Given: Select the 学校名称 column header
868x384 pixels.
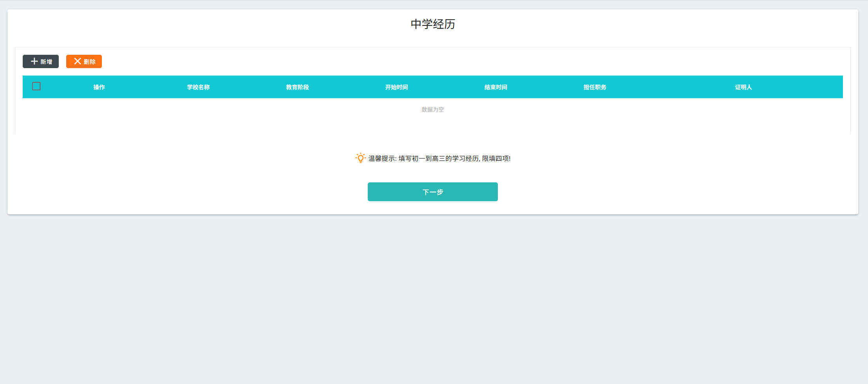Looking at the screenshot, I should 198,87.
